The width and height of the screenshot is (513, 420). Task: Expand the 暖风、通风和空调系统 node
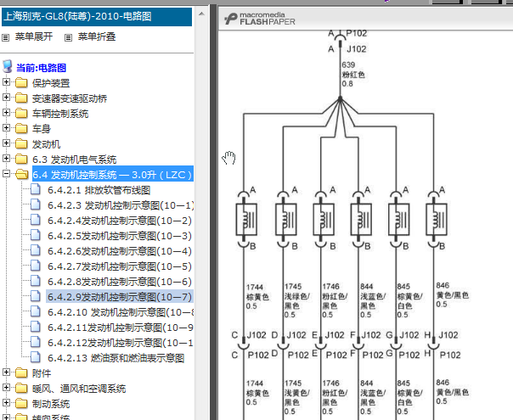(x=6, y=388)
